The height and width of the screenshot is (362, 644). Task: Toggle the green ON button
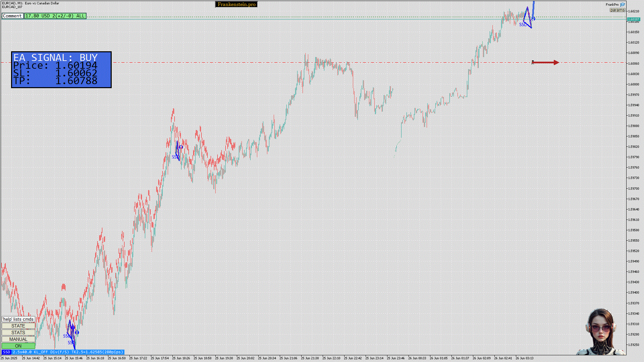(18, 346)
